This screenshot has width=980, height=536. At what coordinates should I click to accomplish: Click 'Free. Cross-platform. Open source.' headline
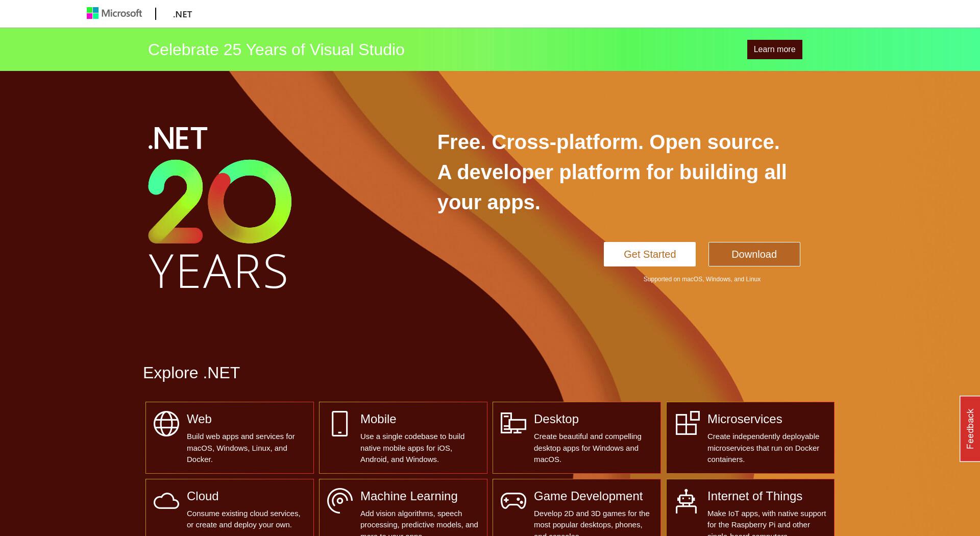[x=608, y=142]
